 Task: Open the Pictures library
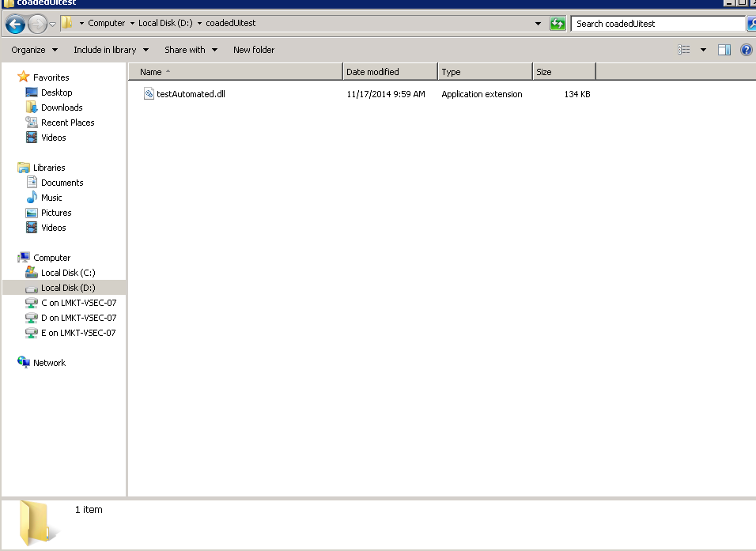56,213
